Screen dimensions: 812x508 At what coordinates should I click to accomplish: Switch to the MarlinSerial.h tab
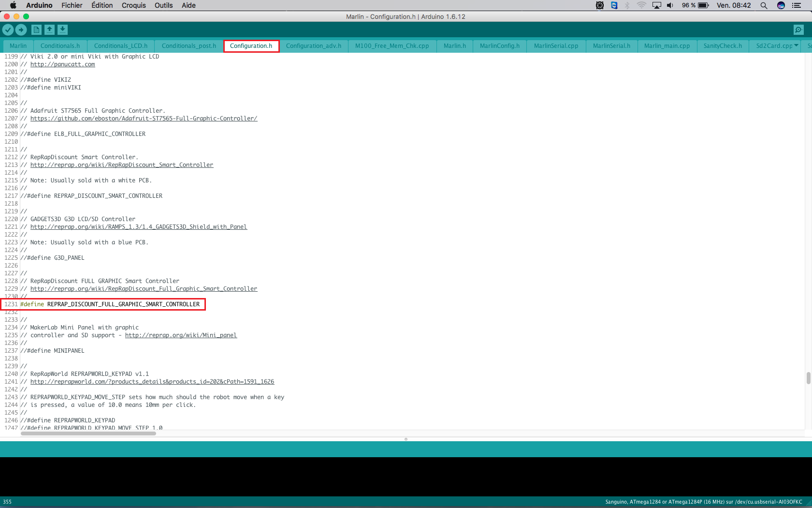[x=611, y=46]
